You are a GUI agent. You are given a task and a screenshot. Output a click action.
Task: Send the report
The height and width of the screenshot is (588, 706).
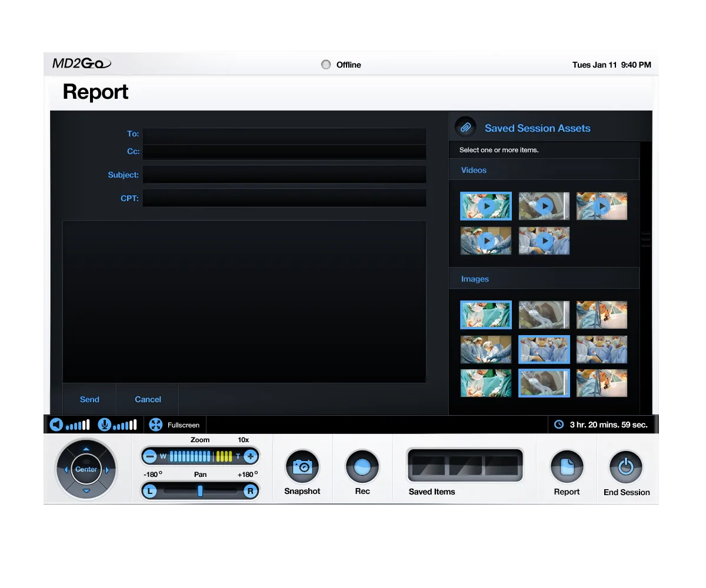(x=89, y=399)
